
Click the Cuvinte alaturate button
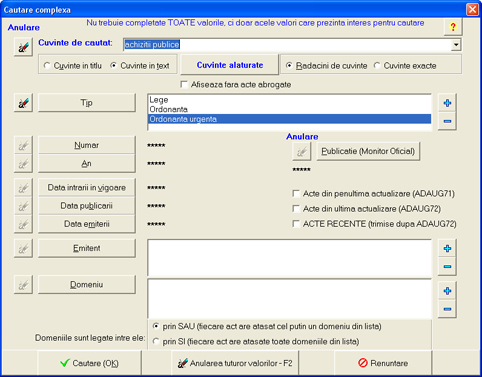[230, 65]
